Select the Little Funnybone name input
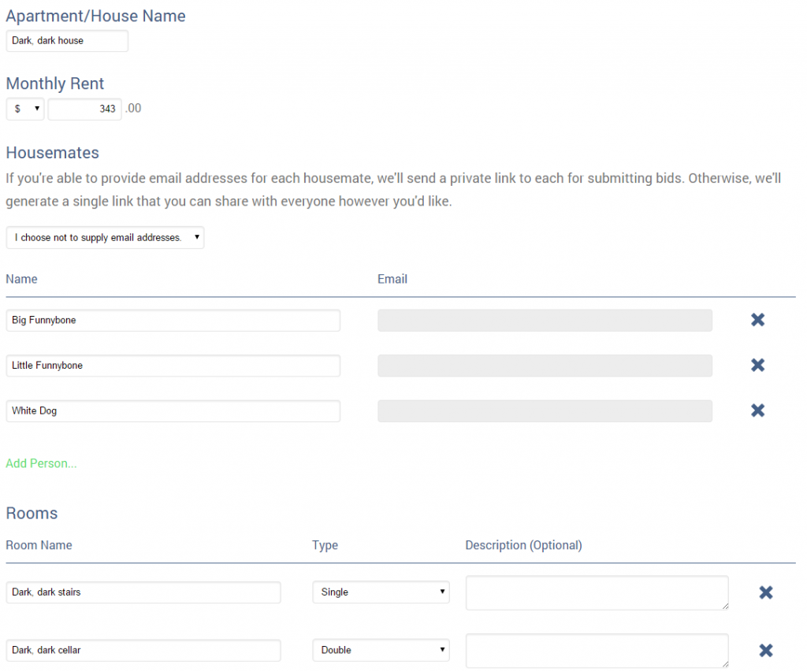 point(173,366)
